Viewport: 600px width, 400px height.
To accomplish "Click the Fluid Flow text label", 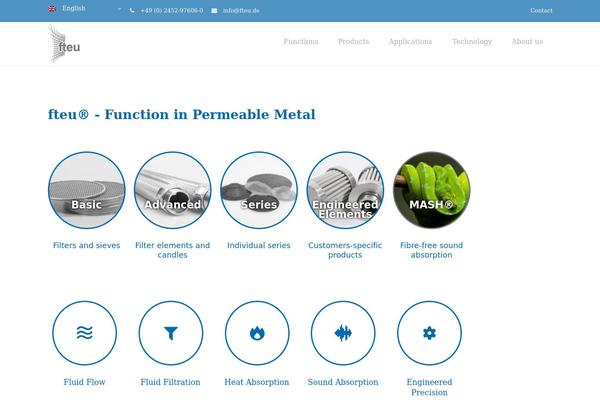I will pyautogui.click(x=85, y=382).
